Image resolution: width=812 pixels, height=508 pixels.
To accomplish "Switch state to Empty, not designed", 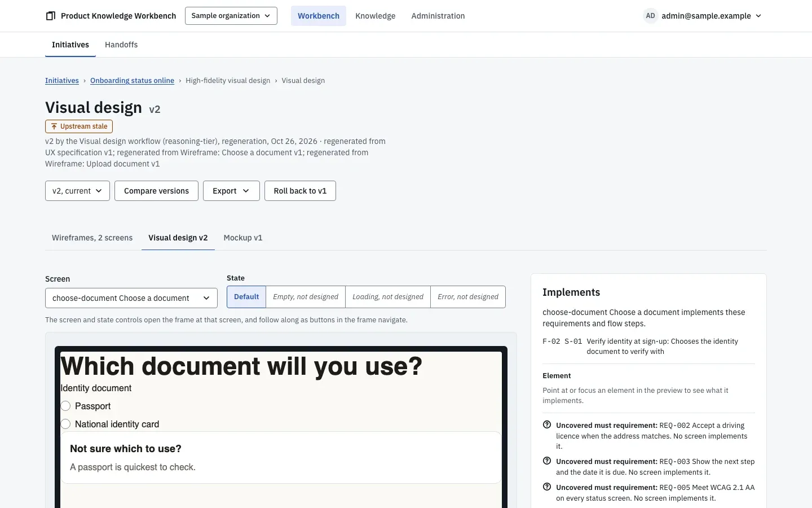I will [306, 297].
